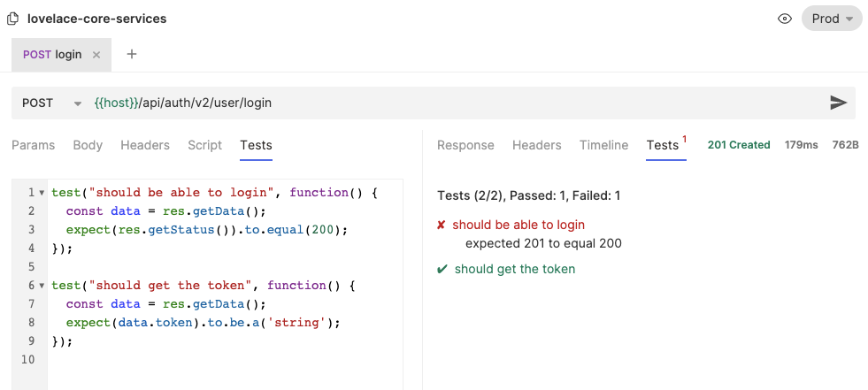Click the request URL input field
868x390 pixels.
tap(442, 103)
